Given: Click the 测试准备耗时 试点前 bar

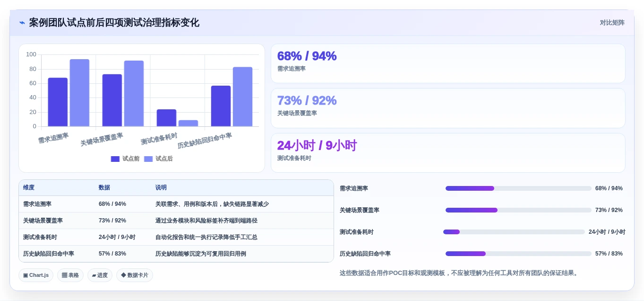Looking at the screenshot, I should click(166, 118).
